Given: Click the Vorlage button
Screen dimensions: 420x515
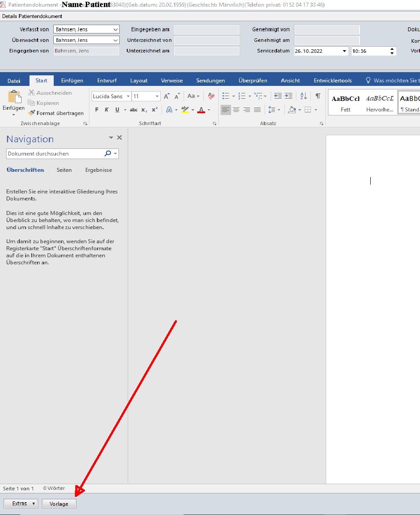Looking at the screenshot, I should 59,504.
